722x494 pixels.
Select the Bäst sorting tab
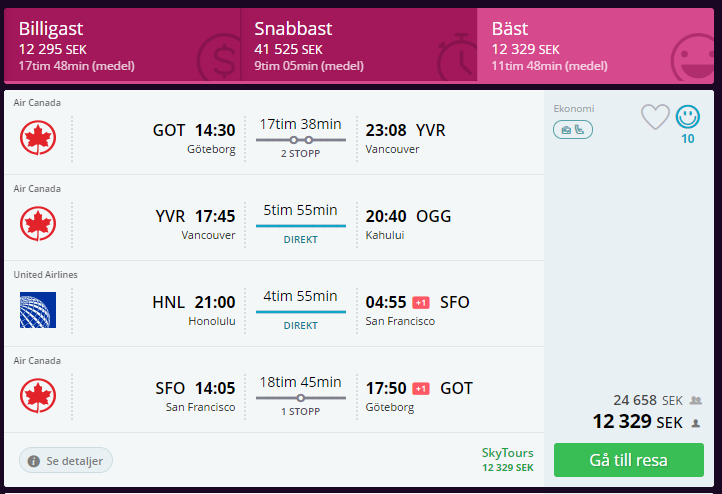(x=595, y=46)
